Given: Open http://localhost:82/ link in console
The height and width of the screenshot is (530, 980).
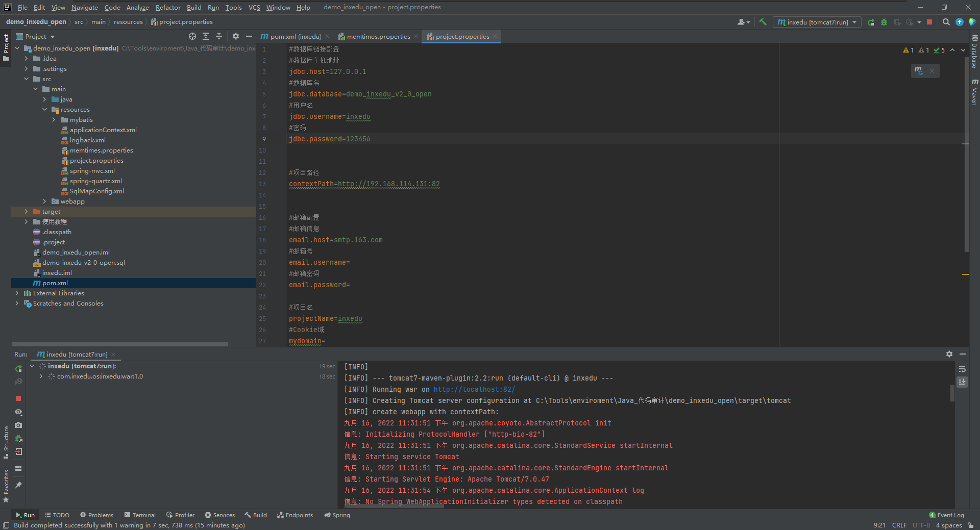Looking at the screenshot, I should 474,389.
